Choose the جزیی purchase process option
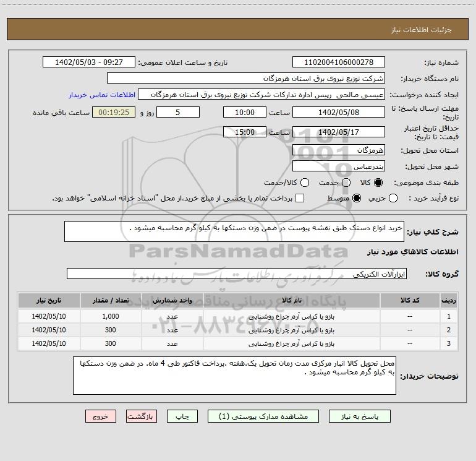476x461 pixels. click(x=393, y=199)
